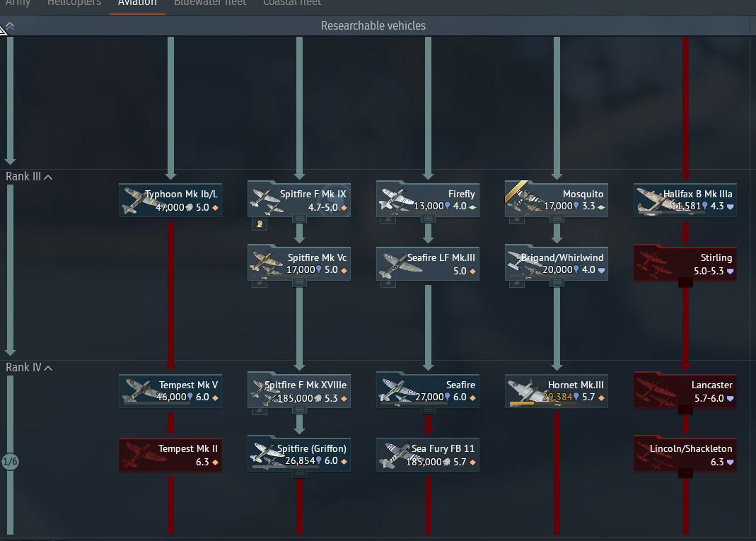The image size is (756, 541).
Task: Expand the Firefly group list handle
Action: [x=428, y=219]
